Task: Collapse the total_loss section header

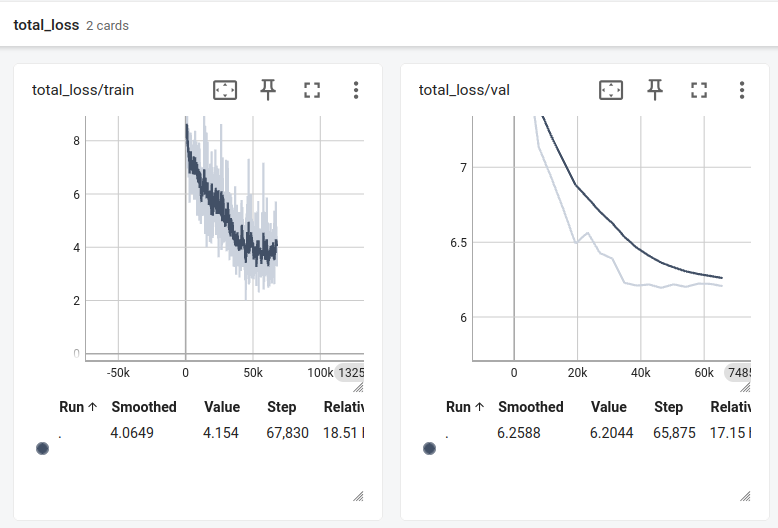Action: click(71, 25)
